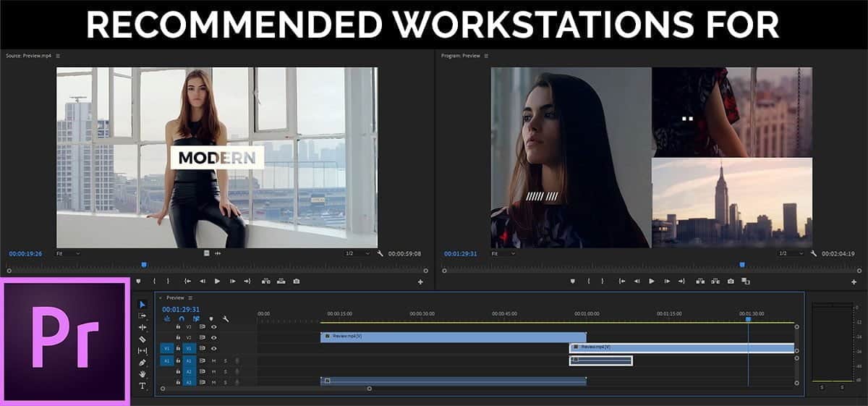Screen dimensions: 868x406
Task: Toggle sync lock for track V2
Action: pos(202,338)
